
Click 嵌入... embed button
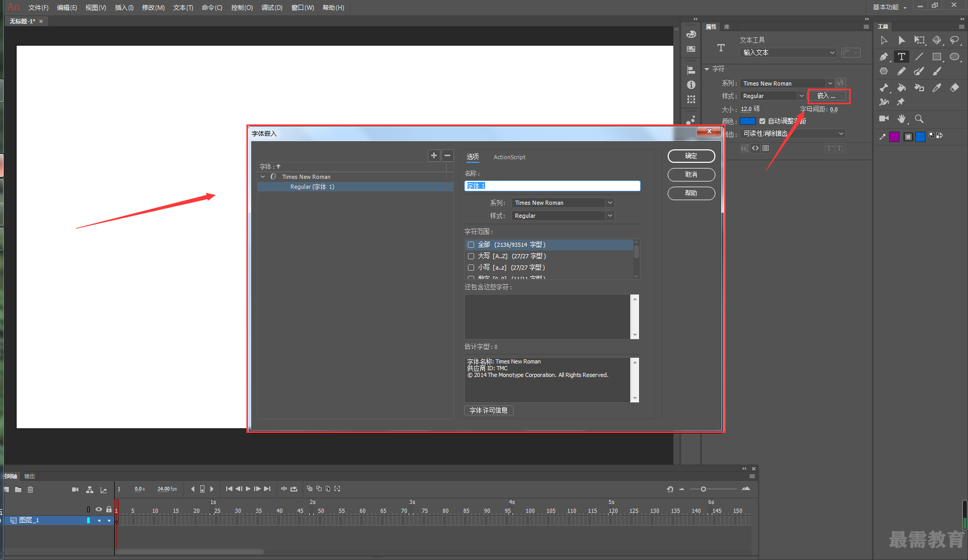point(827,96)
